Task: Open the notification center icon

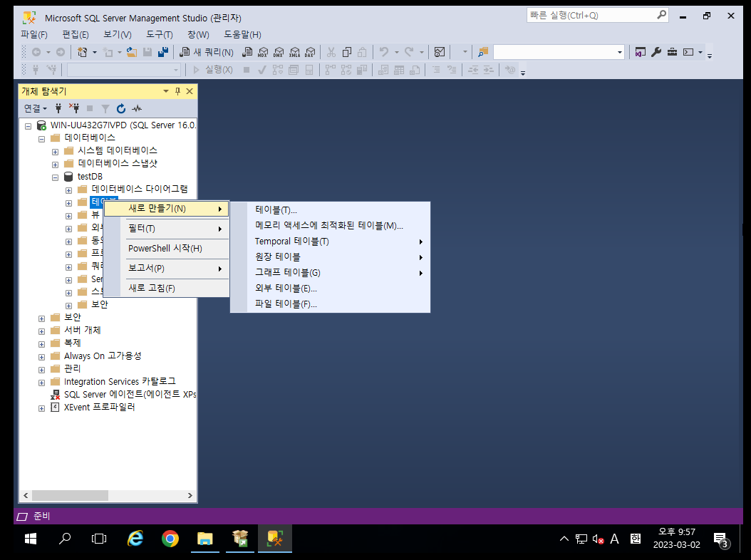Action: click(721, 540)
